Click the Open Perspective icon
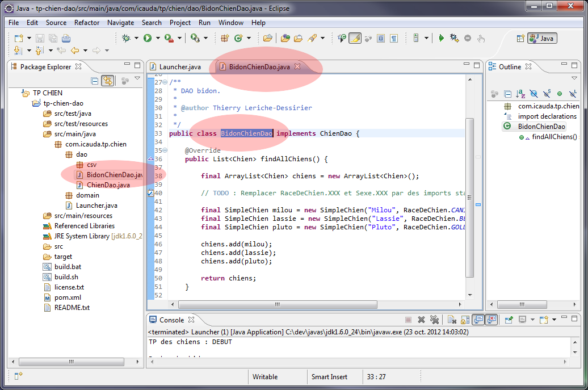The image size is (588, 390). click(x=520, y=38)
